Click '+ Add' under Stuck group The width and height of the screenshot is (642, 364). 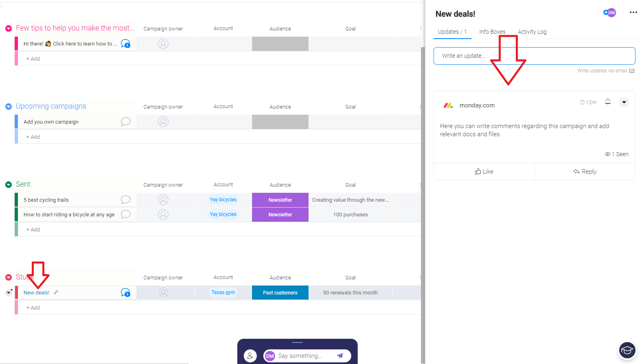pos(33,307)
